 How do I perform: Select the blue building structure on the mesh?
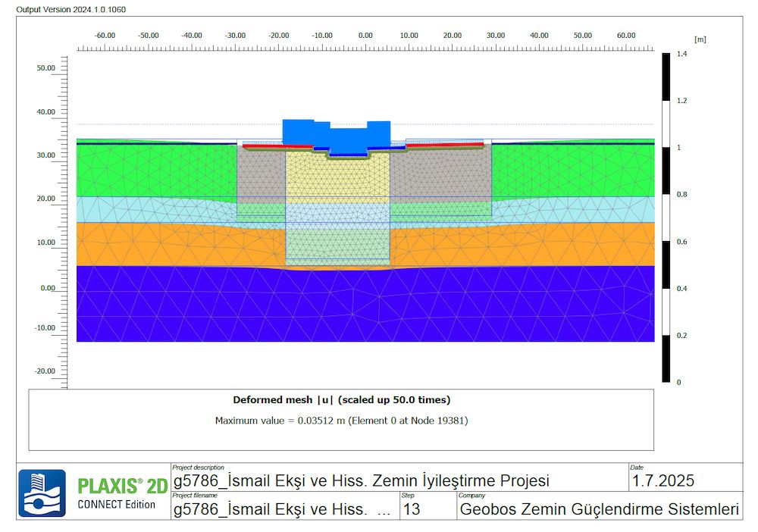tap(336, 135)
